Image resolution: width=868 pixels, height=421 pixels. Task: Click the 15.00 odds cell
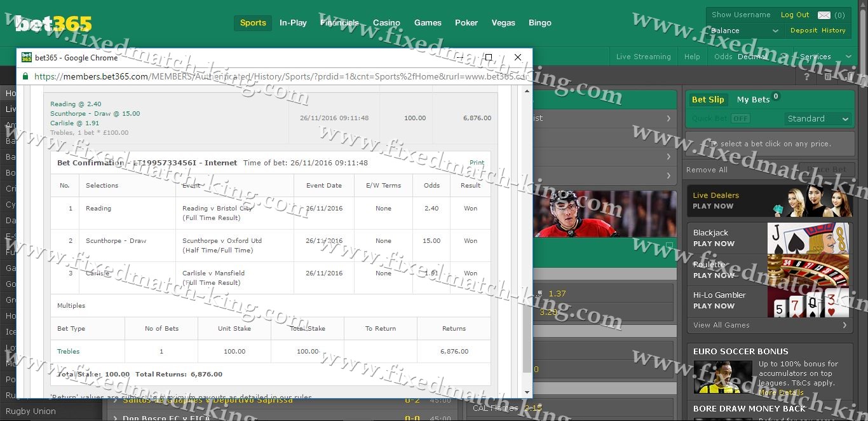pyautogui.click(x=431, y=241)
